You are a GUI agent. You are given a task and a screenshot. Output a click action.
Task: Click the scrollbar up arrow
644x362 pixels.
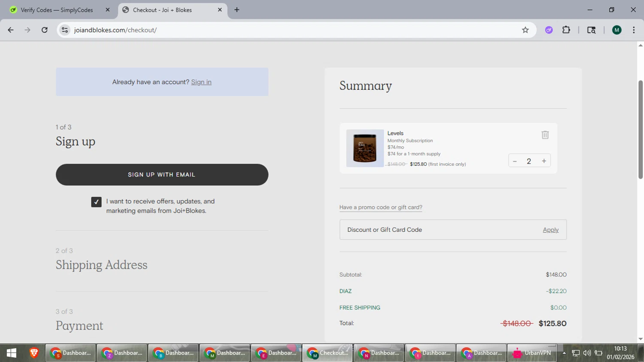click(641, 45)
